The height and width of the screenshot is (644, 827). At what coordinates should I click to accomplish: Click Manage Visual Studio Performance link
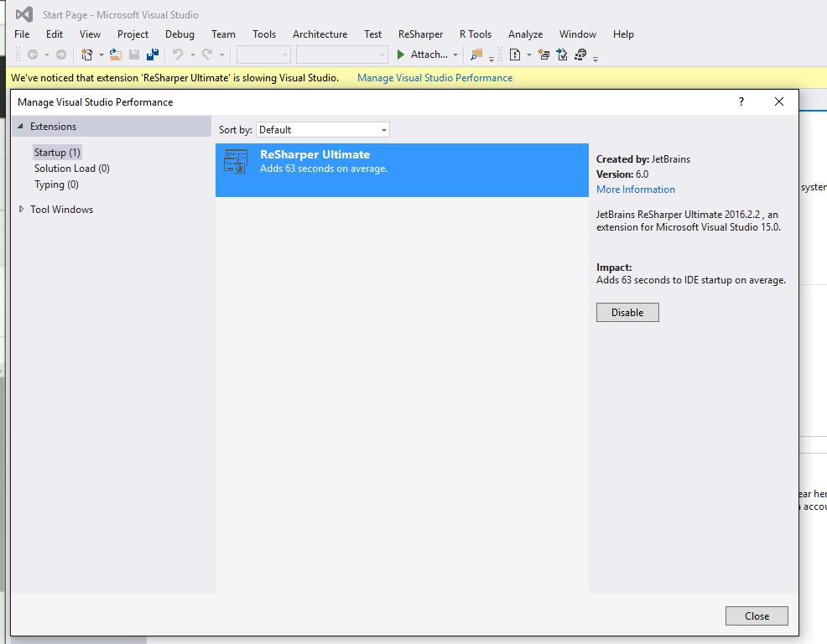pyautogui.click(x=434, y=78)
